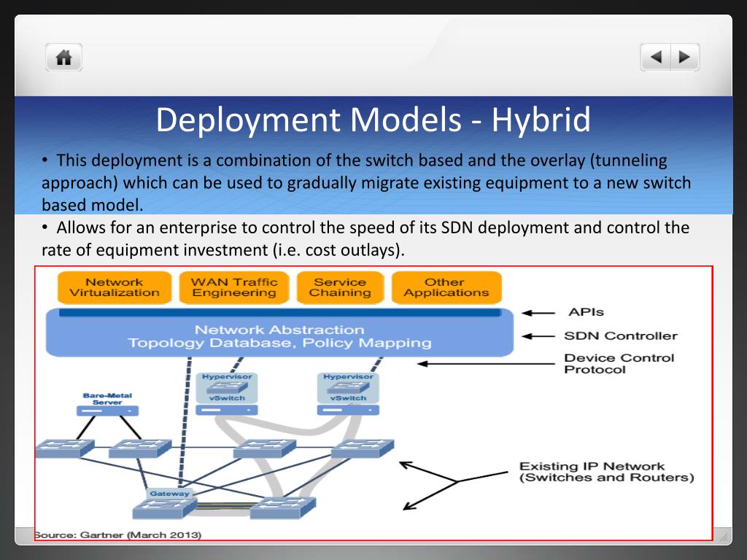Click the Home icon button
Viewport: 747px width, 560px height.
64,58
